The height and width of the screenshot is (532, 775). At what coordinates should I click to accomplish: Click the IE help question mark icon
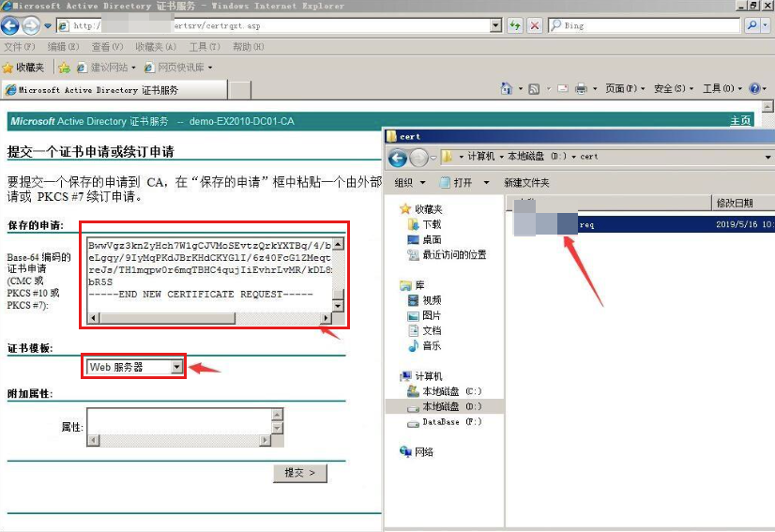[754, 88]
